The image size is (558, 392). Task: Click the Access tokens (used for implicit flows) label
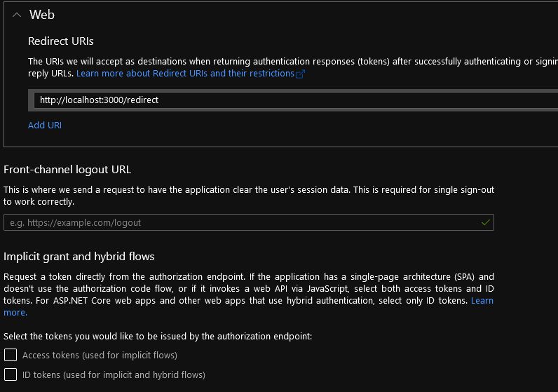100,355
